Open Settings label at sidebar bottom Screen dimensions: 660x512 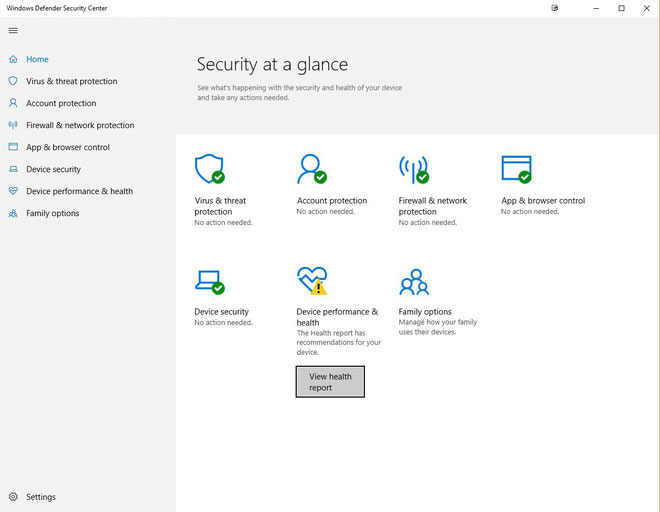pos(41,497)
